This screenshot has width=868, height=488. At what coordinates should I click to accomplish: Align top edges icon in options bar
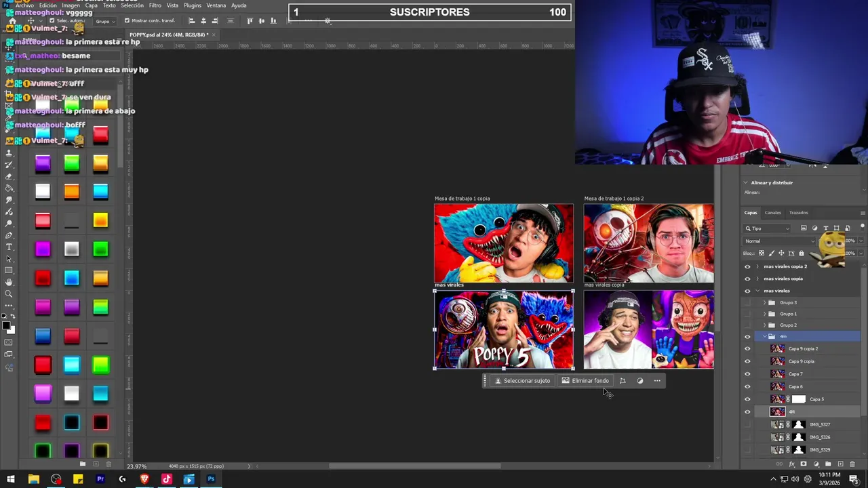[x=250, y=21]
